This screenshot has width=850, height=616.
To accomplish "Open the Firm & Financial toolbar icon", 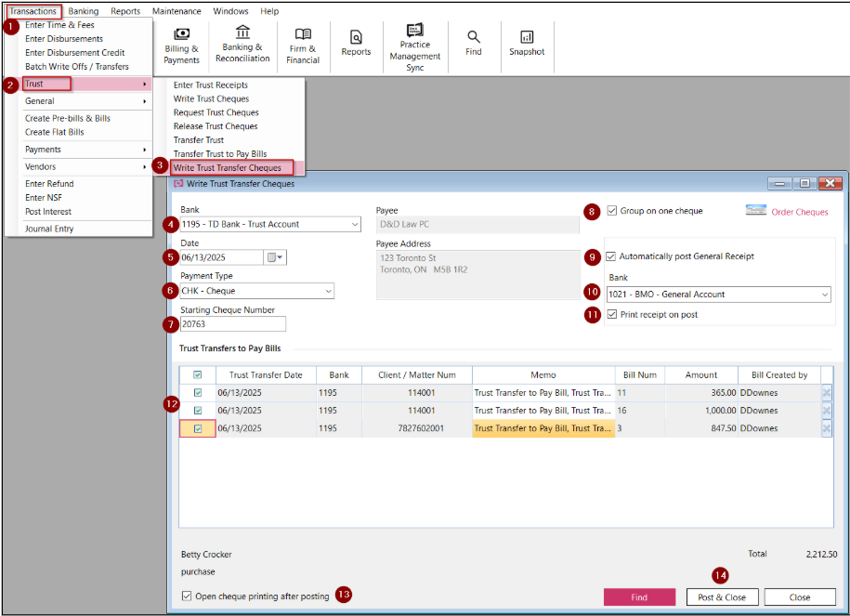I will (x=303, y=45).
